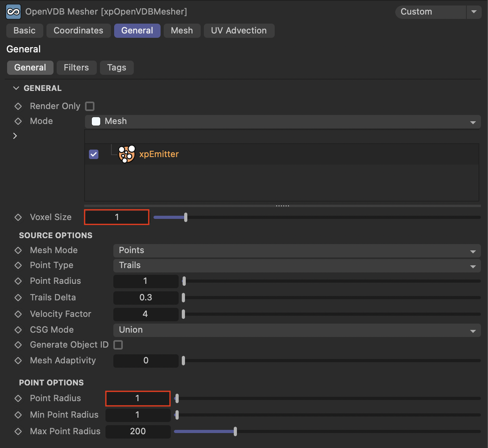Open the CSG Mode dropdown showing Union
Image resolution: width=488 pixels, height=448 pixels.
coord(297,330)
